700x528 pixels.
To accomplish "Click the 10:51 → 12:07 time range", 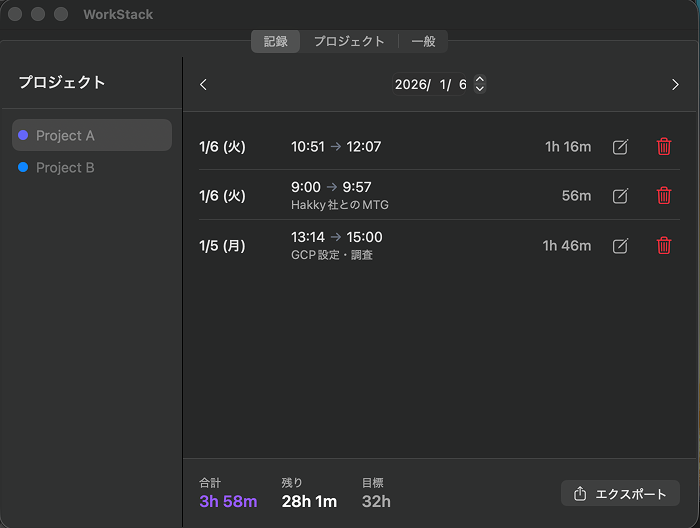I will 336,146.
